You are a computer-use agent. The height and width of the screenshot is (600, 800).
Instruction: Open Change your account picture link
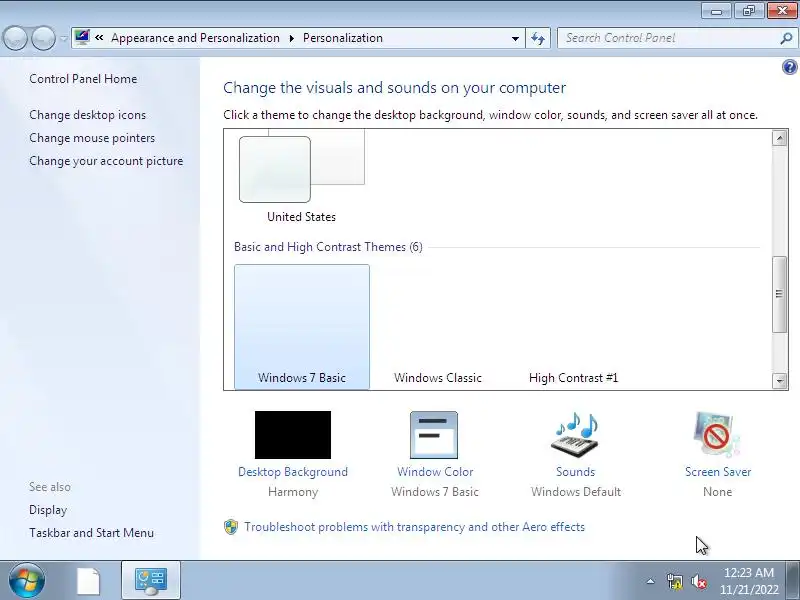point(106,161)
